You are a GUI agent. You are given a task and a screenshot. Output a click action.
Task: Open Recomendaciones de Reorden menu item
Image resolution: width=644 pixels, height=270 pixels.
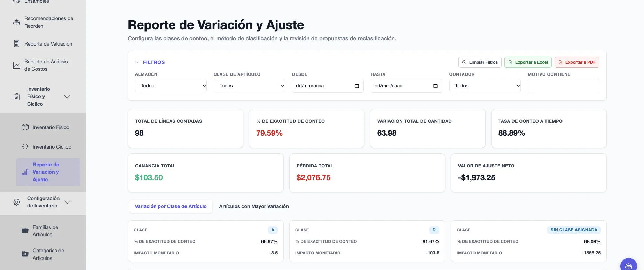point(43,22)
